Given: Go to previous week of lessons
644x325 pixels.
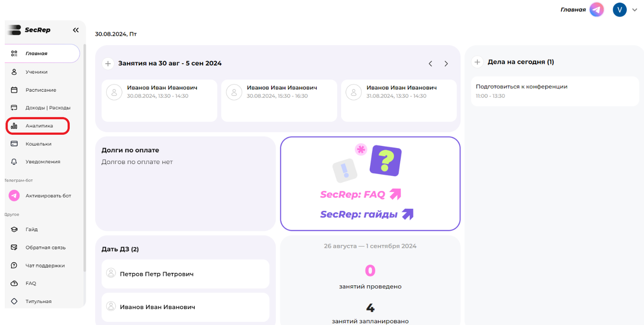Looking at the screenshot, I should 430,64.
